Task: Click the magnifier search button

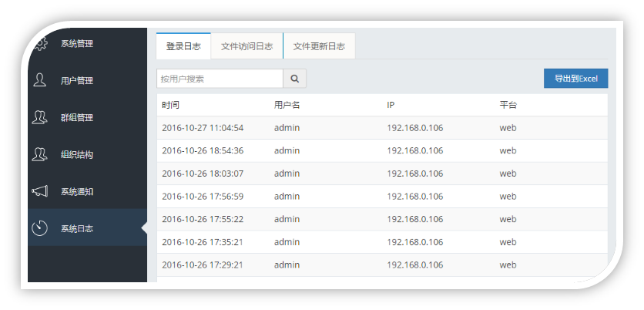Action: click(294, 79)
